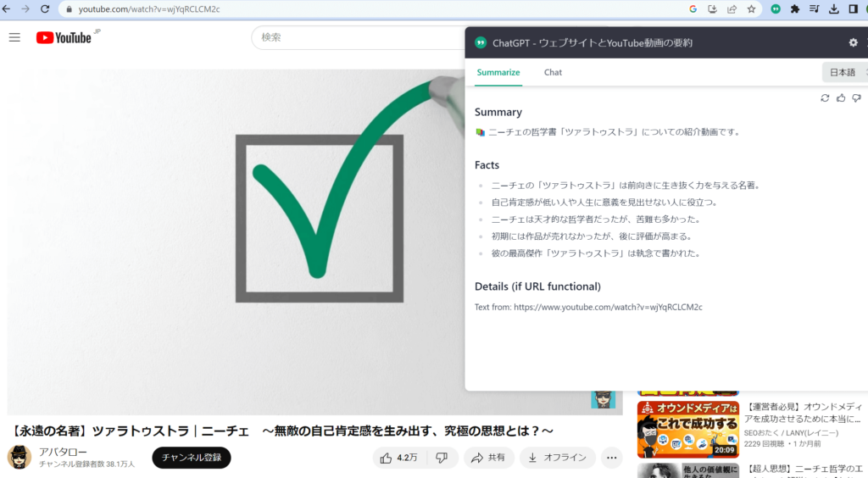Image resolution: width=868 pixels, height=478 pixels.
Task: Click the 共有 share button
Action: click(x=489, y=458)
